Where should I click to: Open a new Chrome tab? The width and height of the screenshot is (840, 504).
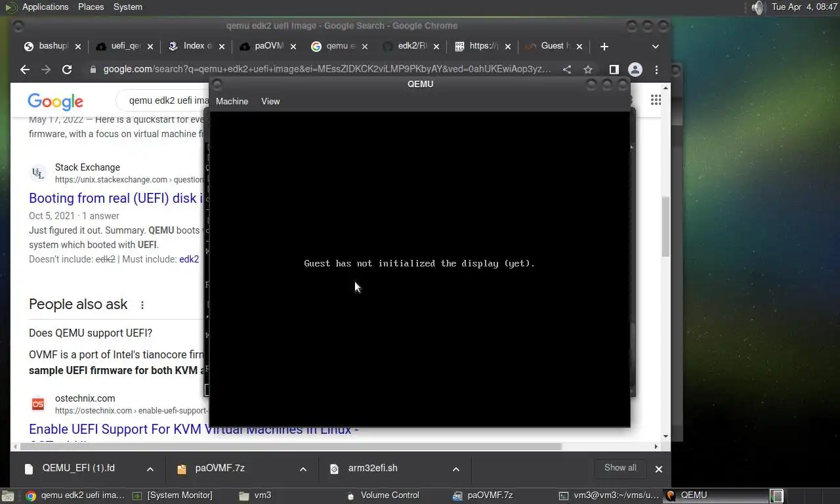604,46
